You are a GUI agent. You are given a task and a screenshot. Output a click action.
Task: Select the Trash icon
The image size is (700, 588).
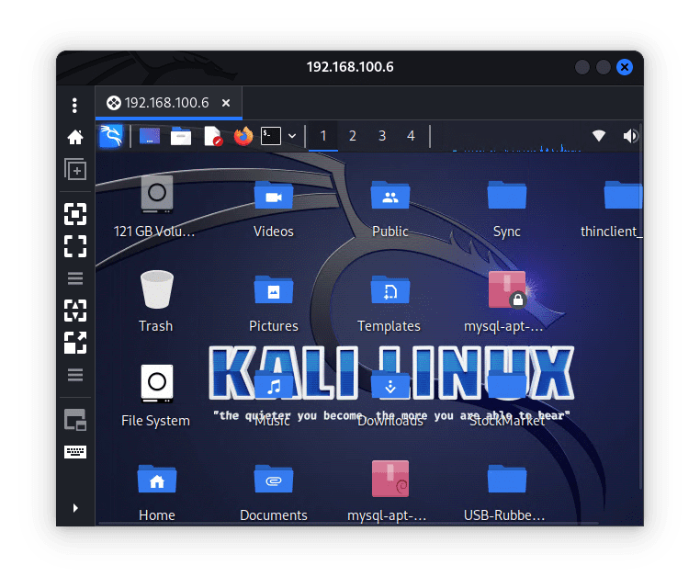pyautogui.click(x=156, y=302)
